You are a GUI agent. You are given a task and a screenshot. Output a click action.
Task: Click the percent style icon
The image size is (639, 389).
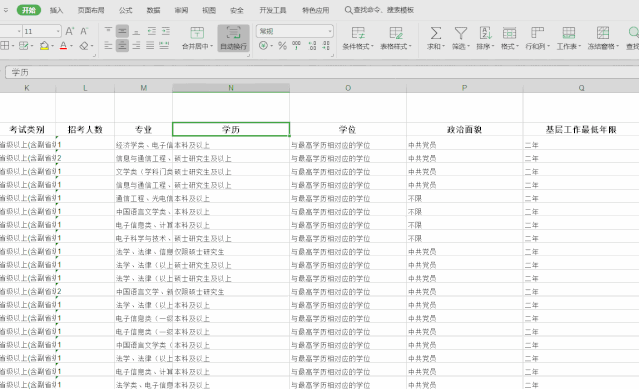point(282,46)
